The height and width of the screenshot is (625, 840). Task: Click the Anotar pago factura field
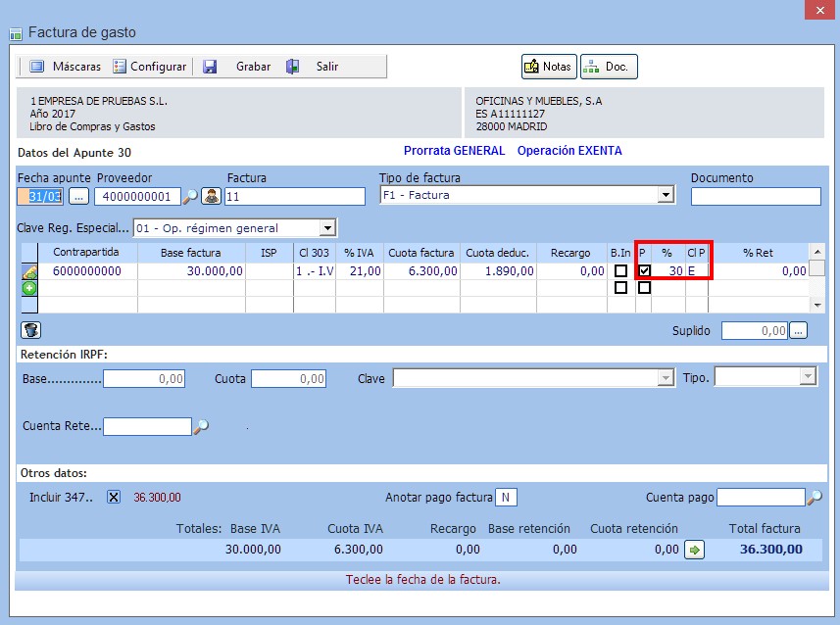tap(506, 498)
